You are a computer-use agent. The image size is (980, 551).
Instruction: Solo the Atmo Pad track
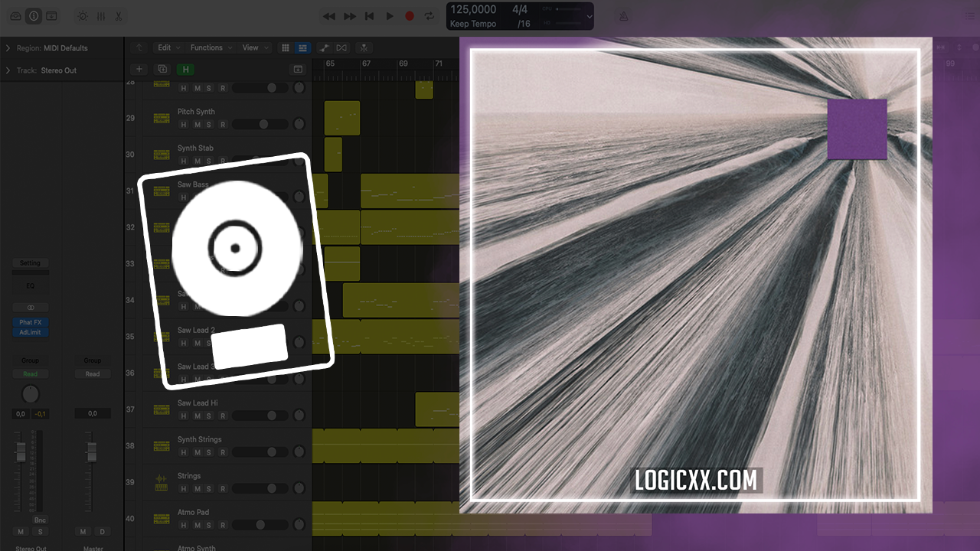click(x=209, y=525)
